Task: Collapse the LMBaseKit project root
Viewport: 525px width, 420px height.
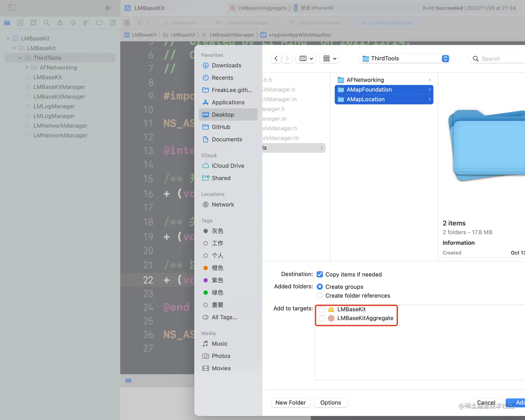Action: tap(8, 39)
